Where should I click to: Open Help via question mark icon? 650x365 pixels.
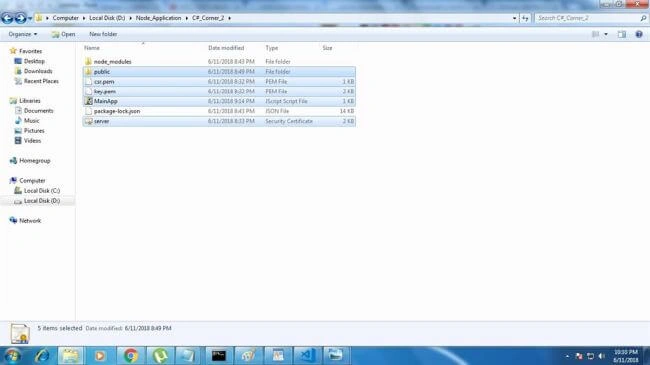[639, 34]
